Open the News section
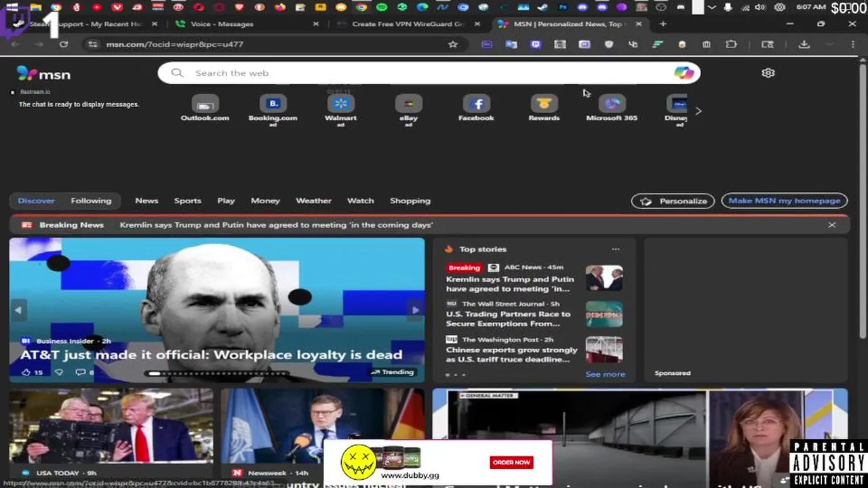The width and height of the screenshot is (868, 488). (146, 201)
